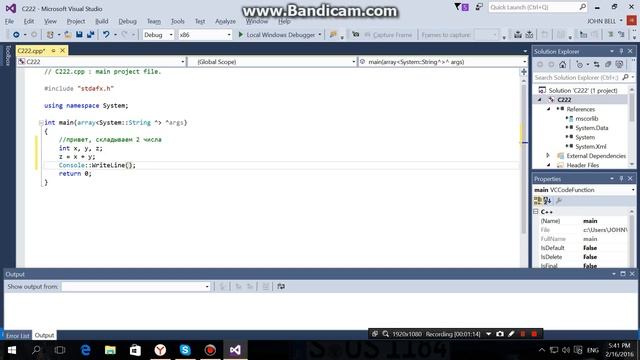Open the JOHN BELL account menu

[x=605, y=21]
